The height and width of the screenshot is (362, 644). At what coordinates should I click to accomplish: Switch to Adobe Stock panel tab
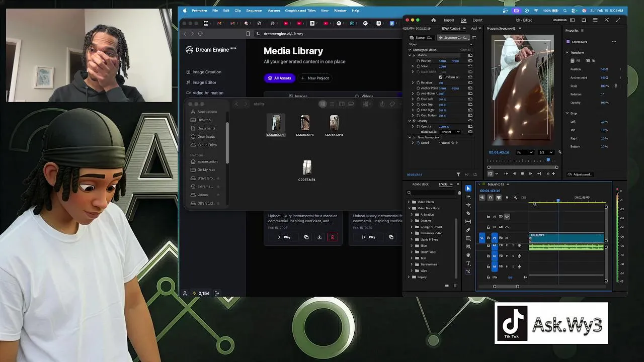tap(421, 184)
